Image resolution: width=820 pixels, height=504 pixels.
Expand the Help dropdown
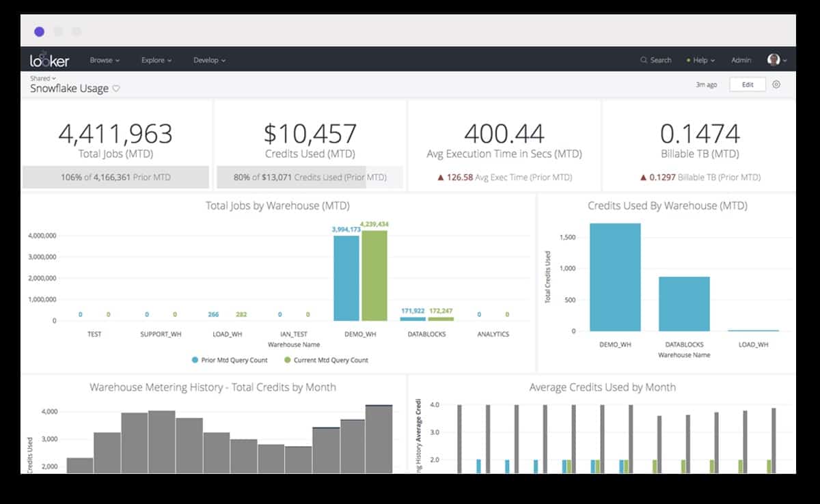700,60
